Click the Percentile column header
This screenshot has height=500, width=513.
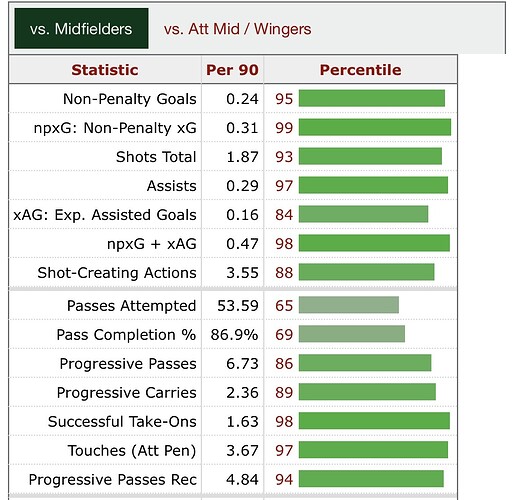(360, 70)
